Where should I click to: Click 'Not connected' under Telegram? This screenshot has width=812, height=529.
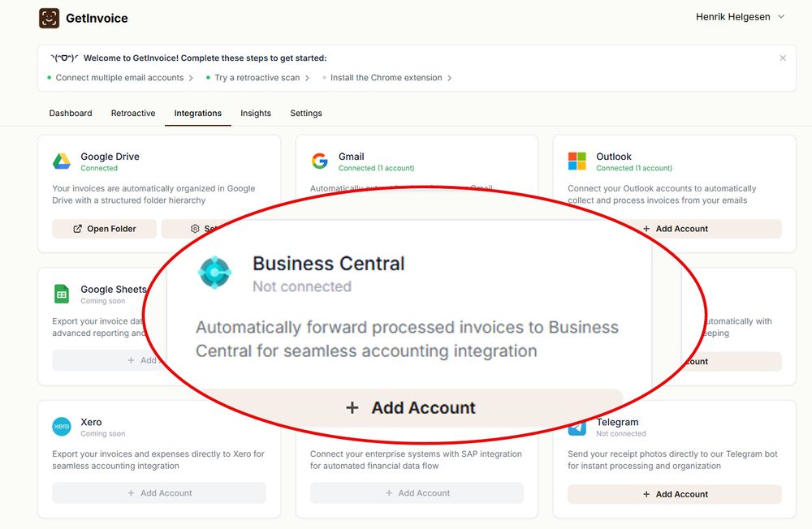click(x=621, y=434)
